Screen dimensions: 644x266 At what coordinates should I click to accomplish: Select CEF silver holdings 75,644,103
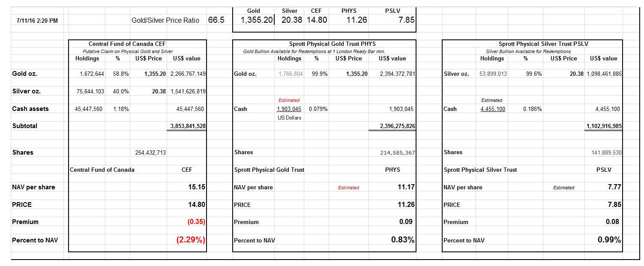click(x=90, y=91)
